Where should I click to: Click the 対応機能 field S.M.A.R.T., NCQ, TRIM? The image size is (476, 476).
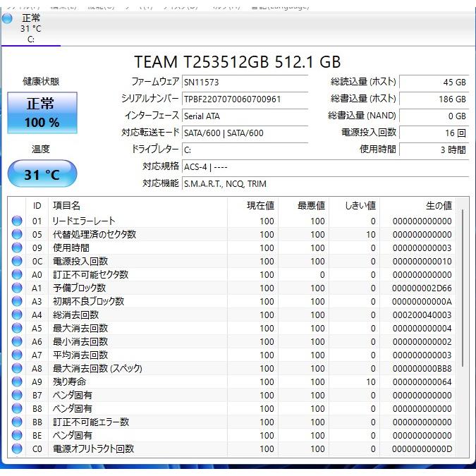325,184
